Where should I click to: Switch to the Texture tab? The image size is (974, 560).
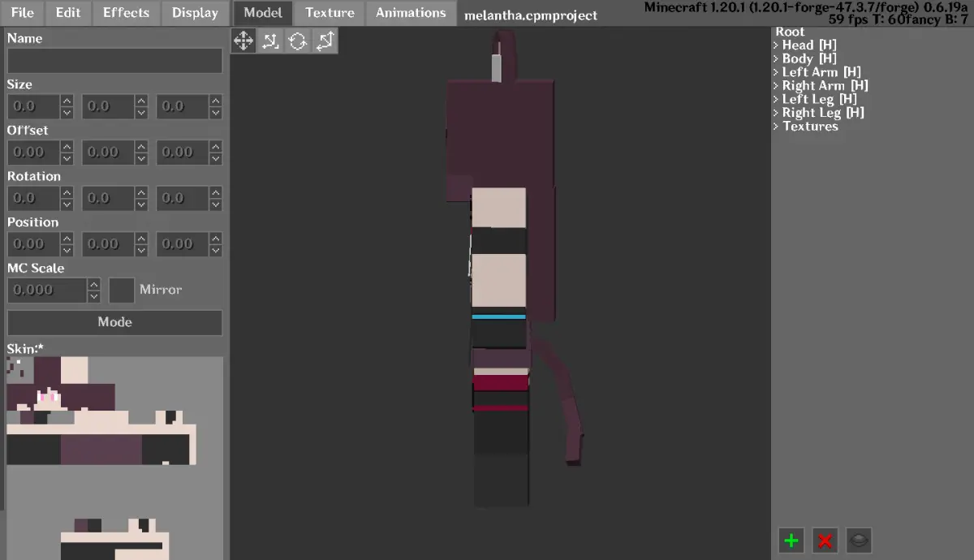330,13
